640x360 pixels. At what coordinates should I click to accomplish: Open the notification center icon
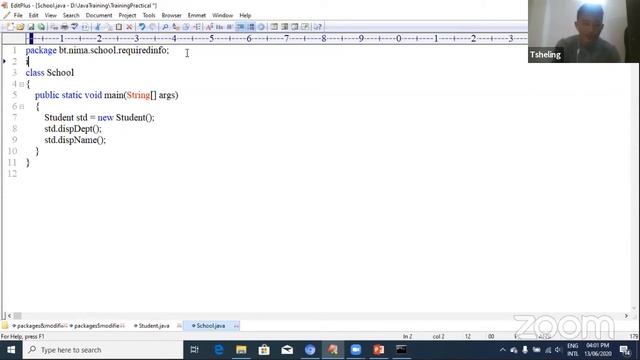click(624, 350)
